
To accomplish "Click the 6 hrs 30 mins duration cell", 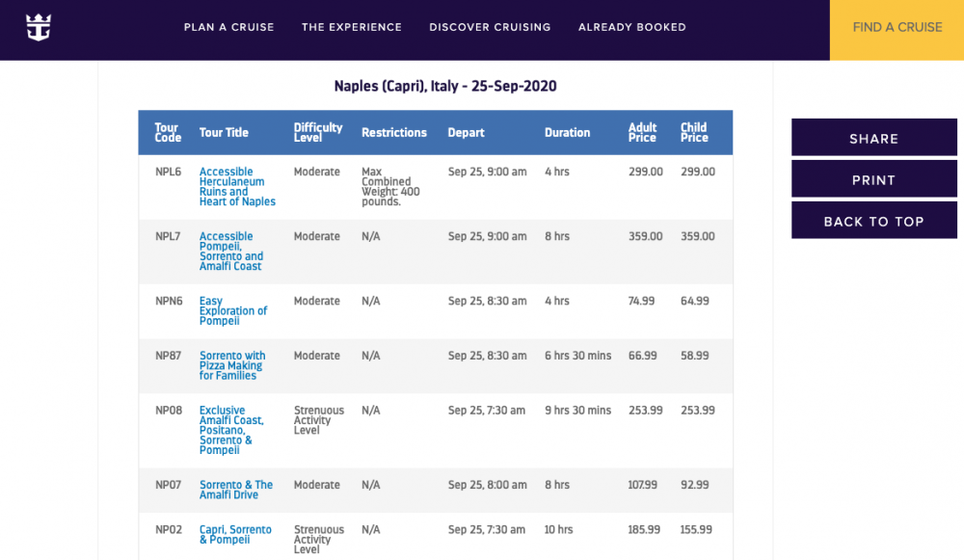I will tap(577, 356).
